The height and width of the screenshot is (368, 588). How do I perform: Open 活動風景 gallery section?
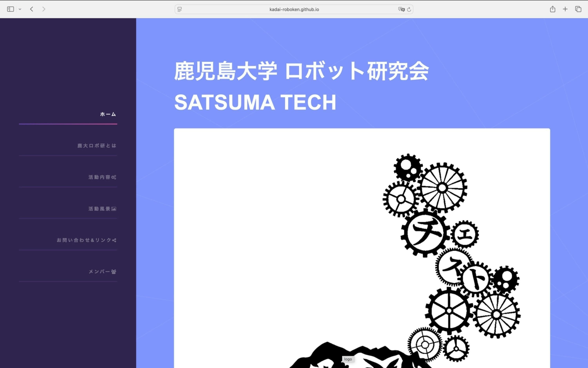coord(102,208)
